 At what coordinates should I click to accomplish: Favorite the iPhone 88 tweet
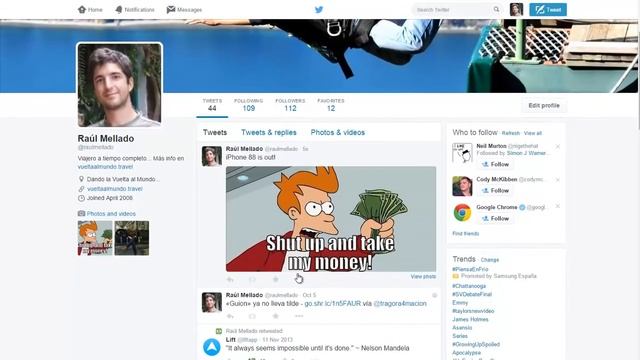[276, 280]
